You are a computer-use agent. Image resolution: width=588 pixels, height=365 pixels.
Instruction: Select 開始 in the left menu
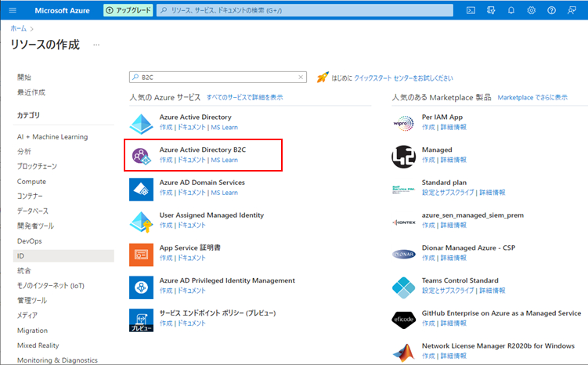click(x=24, y=77)
